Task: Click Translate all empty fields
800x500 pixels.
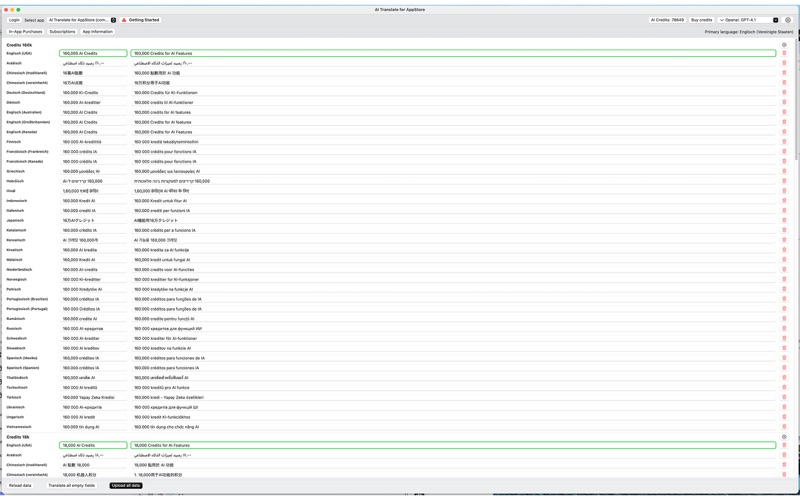Action: (x=71, y=485)
